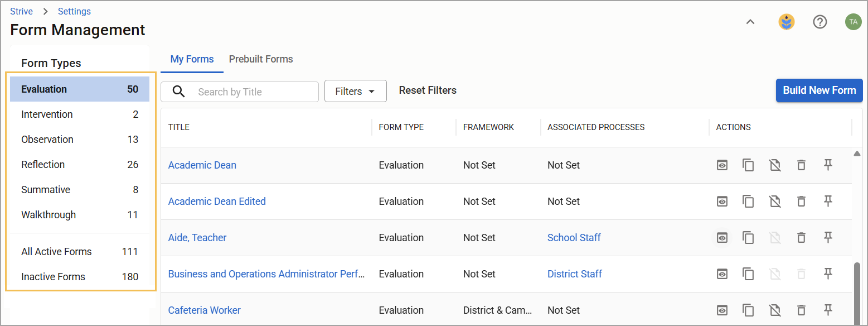Image resolution: width=868 pixels, height=326 pixels.
Task: Open the Academic Dean form link
Action: coord(202,165)
